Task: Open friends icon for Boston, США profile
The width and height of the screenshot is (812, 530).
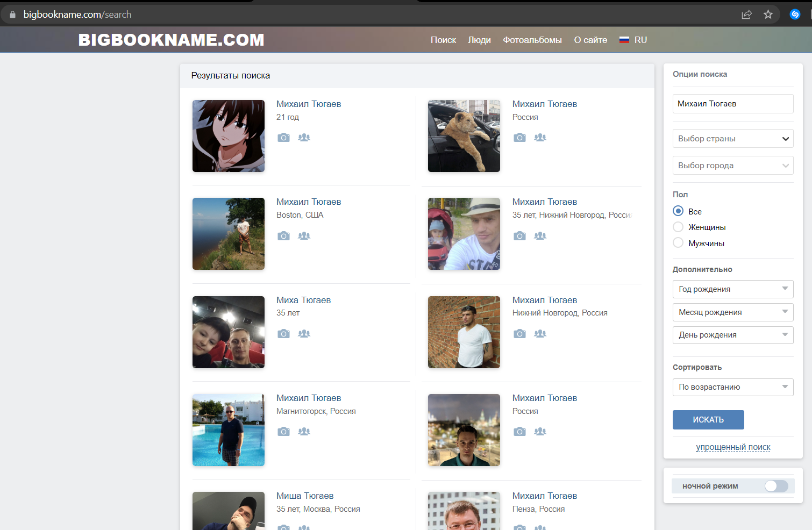Action: [x=304, y=235]
